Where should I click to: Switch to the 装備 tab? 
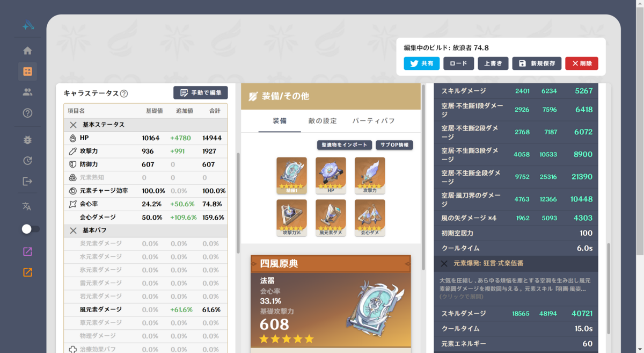(x=280, y=121)
